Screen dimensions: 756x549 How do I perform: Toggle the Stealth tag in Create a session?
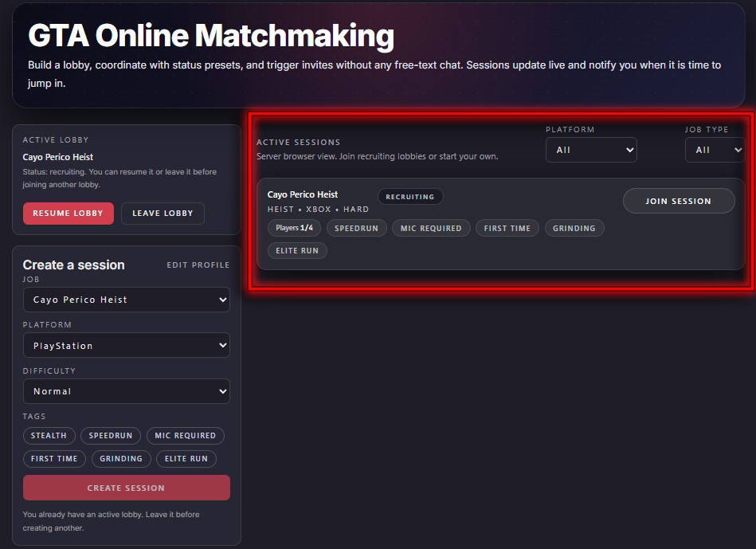point(49,436)
